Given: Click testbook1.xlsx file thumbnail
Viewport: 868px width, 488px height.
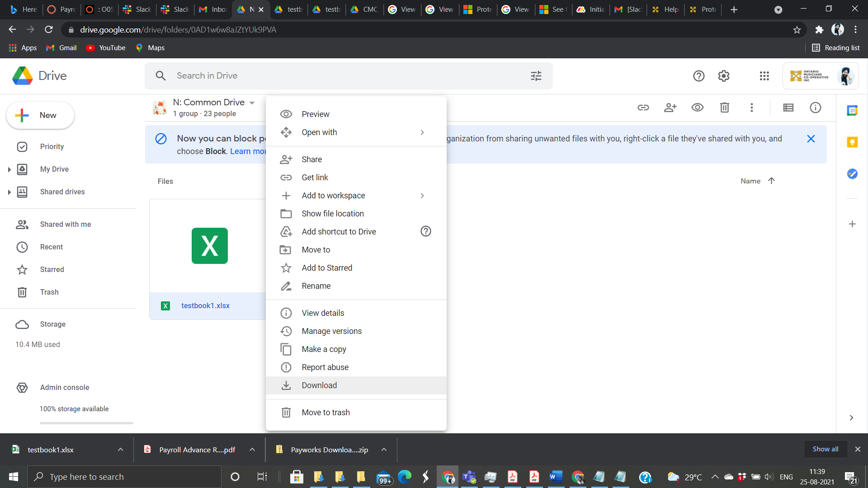Looking at the screenshot, I should click(x=209, y=246).
